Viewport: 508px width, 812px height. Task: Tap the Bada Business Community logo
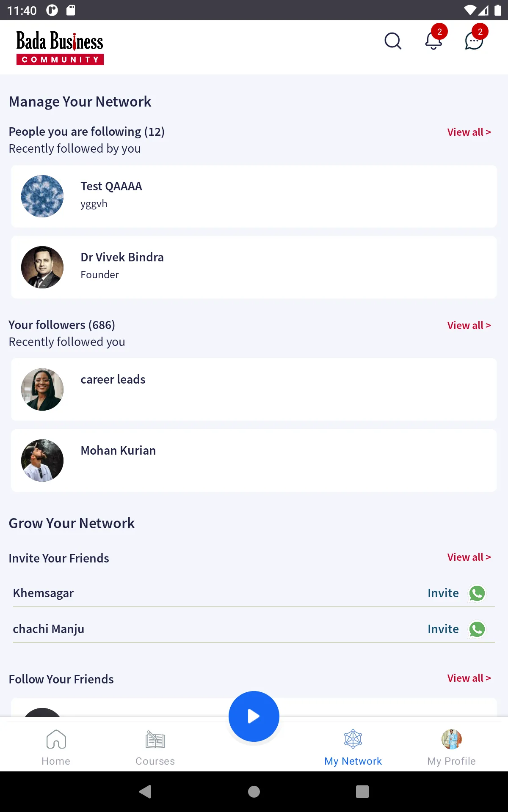point(59,47)
